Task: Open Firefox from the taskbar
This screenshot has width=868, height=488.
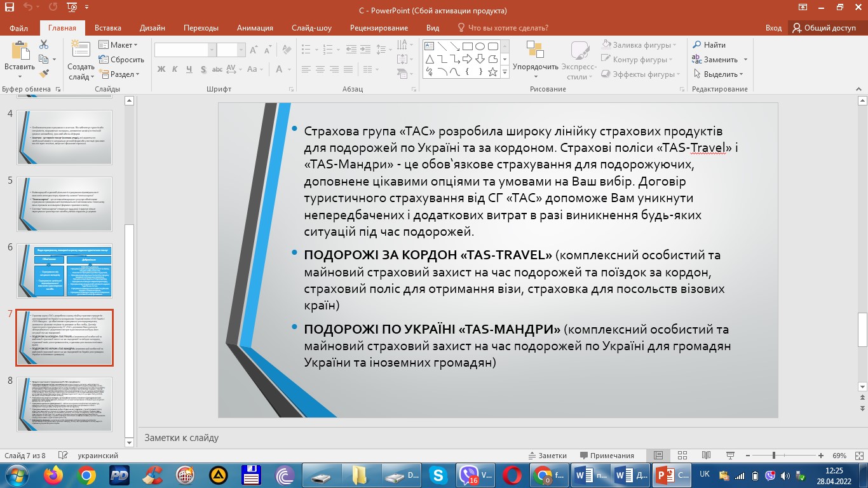Action: click(x=54, y=475)
